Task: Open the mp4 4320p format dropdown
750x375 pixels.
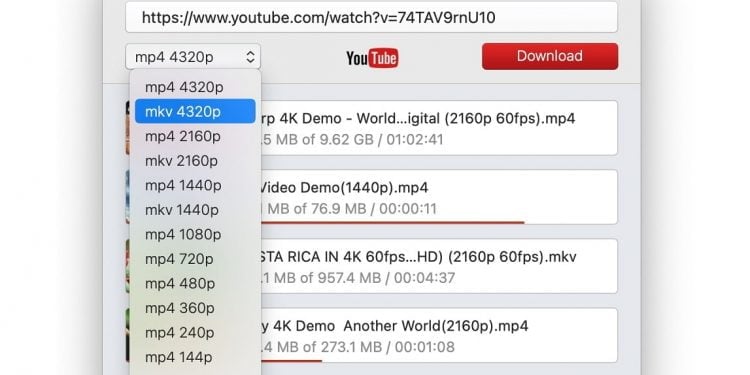Action: (193, 57)
